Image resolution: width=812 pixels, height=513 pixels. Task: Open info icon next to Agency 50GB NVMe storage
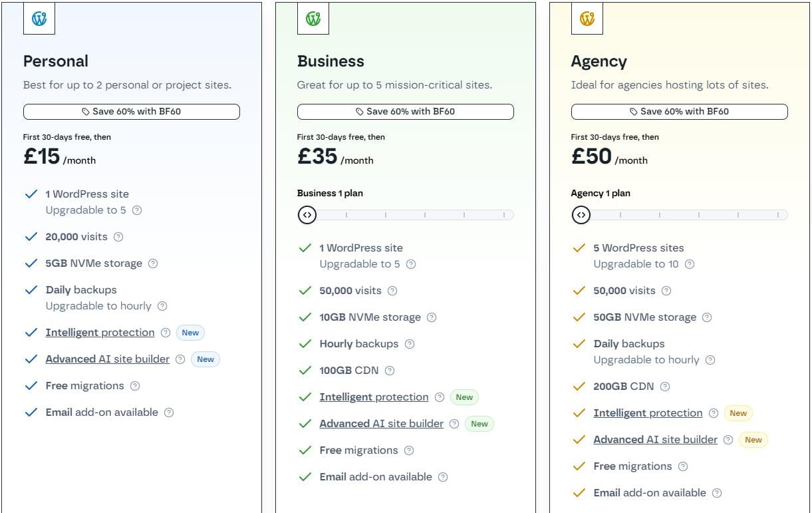coord(707,317)
